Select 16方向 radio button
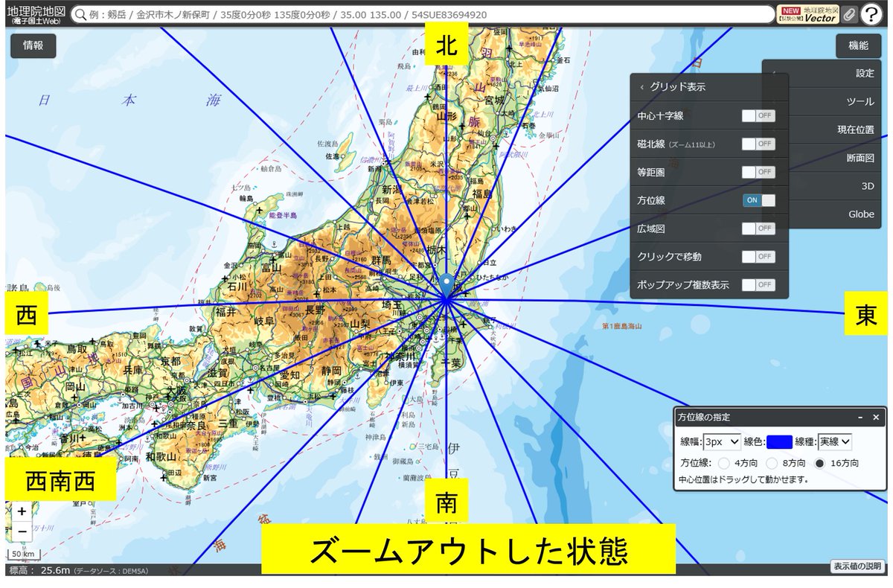 [821, 463]
